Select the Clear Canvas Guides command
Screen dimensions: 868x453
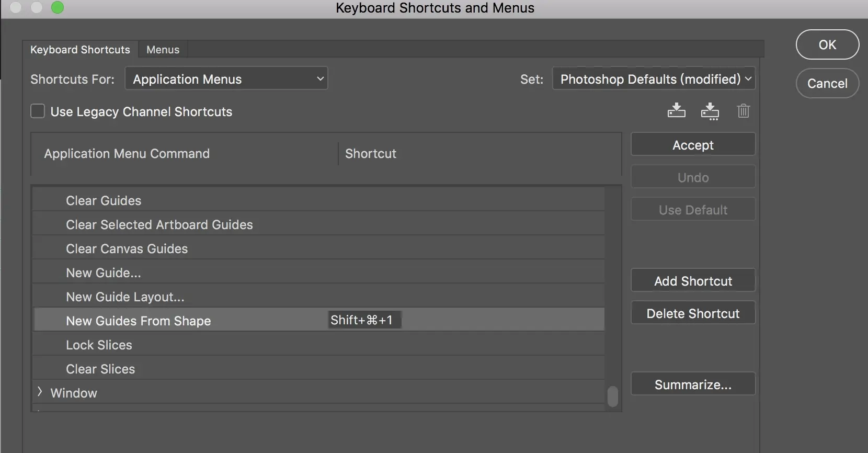pos(127,248)
